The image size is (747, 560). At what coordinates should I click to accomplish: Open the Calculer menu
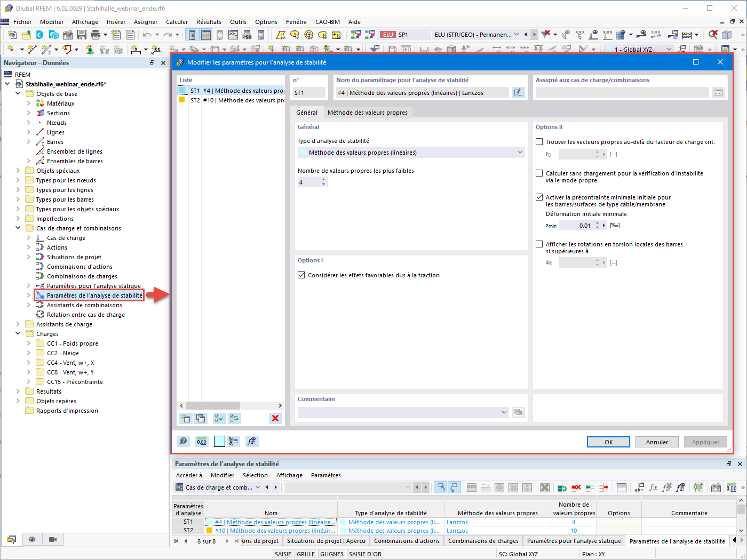(177, 22)
